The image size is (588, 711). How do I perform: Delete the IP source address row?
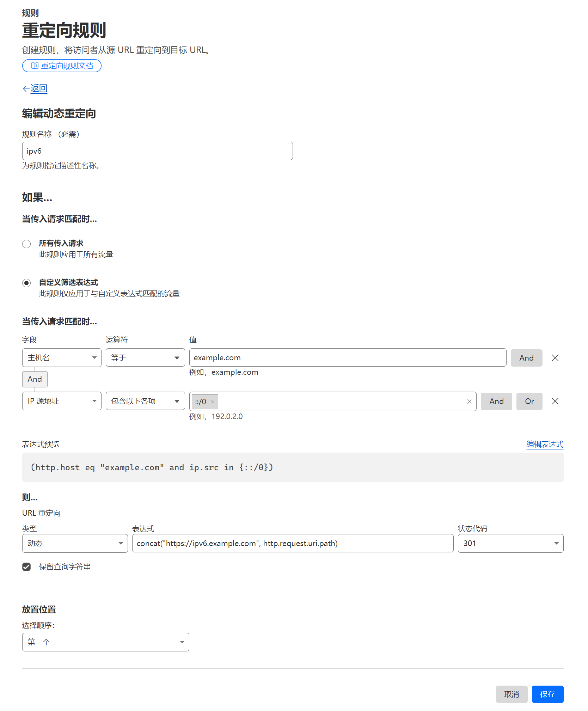[555, 401]
